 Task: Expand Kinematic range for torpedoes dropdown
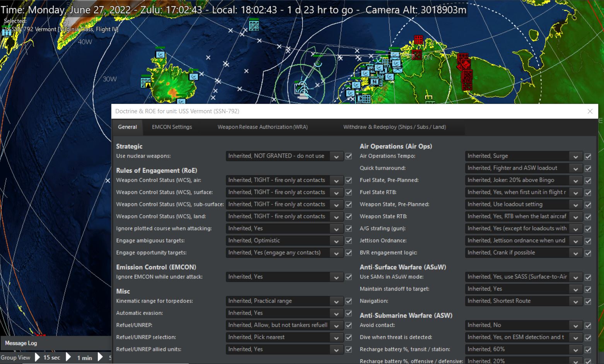(x=336, y=301)
